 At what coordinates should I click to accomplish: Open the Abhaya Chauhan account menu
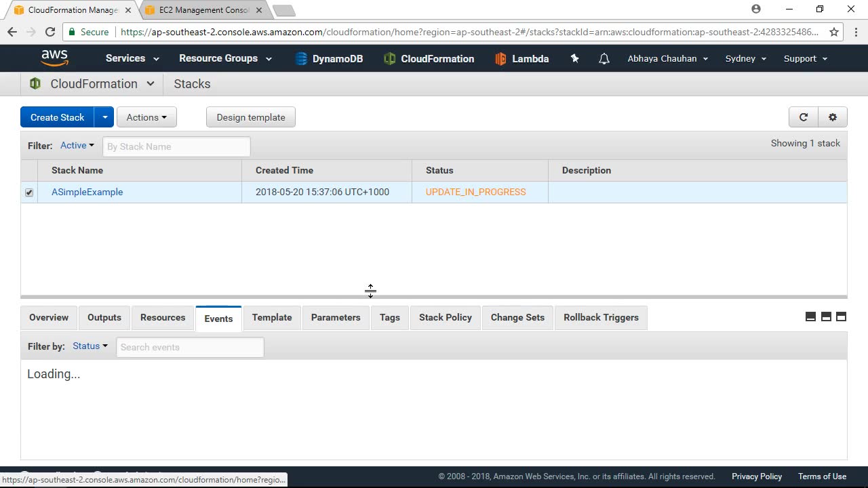click(x=668, y=58)
